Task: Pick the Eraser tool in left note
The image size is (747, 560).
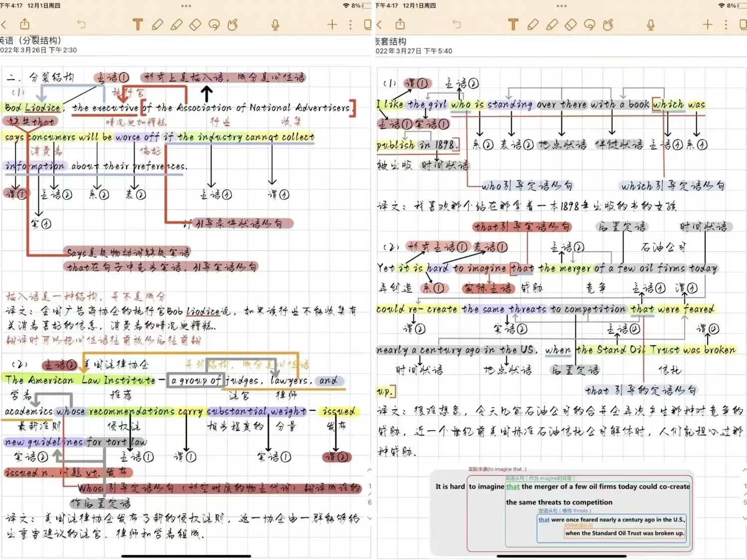Action: [x=195, y=24]
